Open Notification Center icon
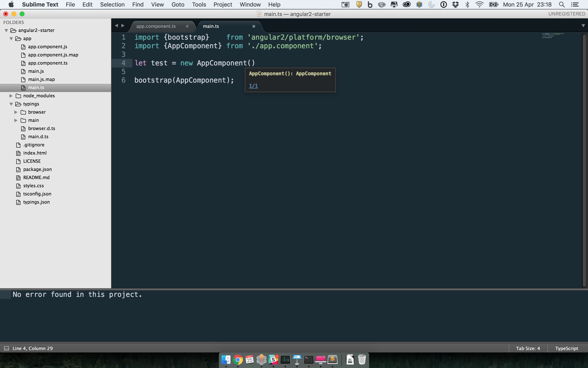Screen dimensions: 588x368 [x=575, y=5]
